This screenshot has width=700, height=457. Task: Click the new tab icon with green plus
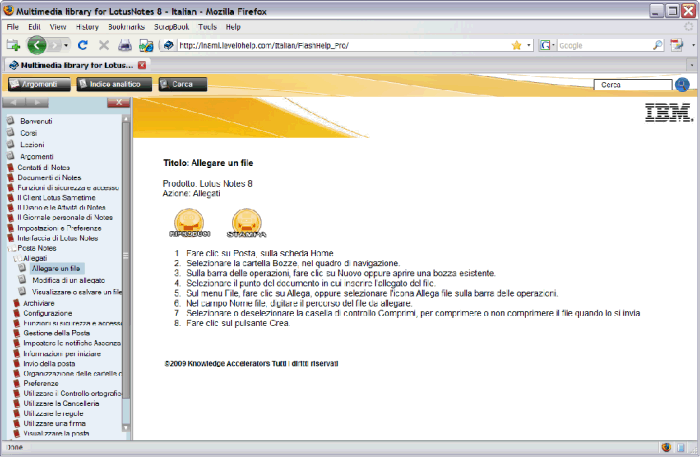[x=13, y=45]
